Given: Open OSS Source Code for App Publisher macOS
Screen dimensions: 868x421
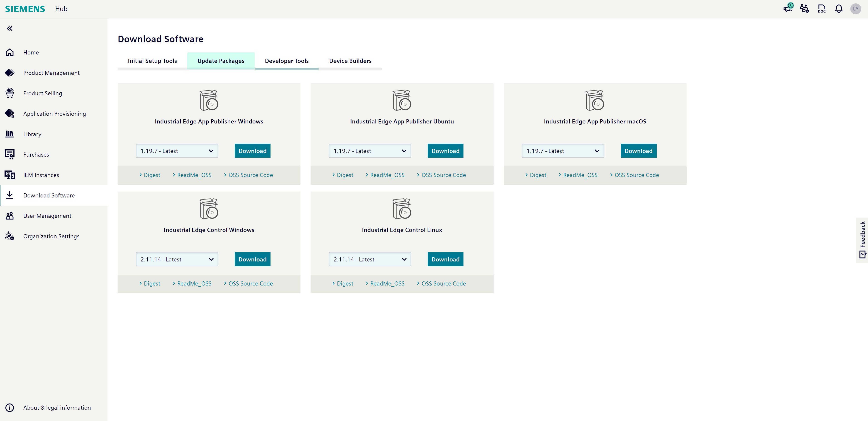Looking at the screenshot, I should pyautogui.click(x=634, y=175).
